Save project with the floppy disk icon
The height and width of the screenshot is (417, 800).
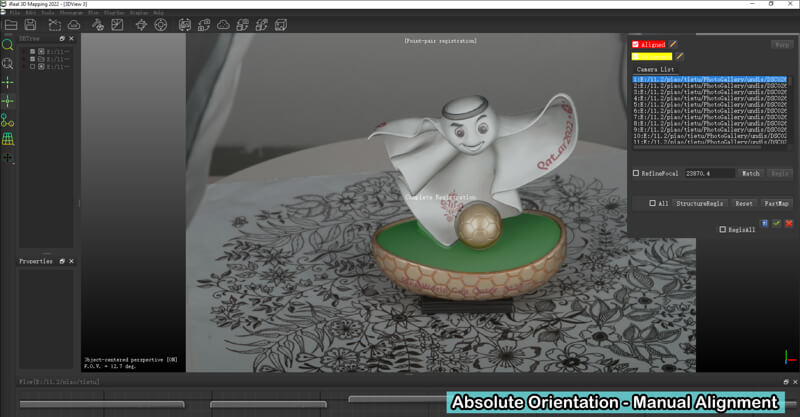30,24
